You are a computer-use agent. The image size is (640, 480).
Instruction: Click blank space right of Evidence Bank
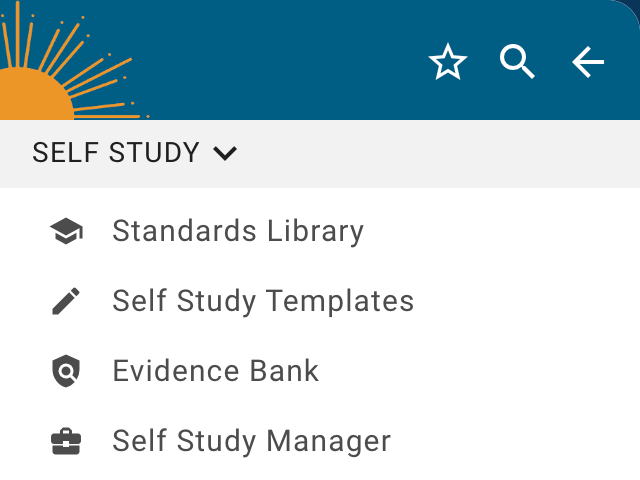pos(480,371)
